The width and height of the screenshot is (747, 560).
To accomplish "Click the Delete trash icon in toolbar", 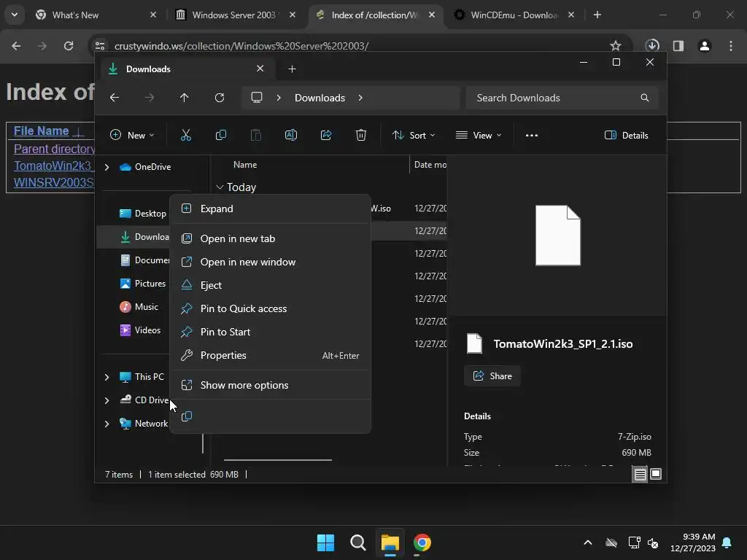I will click(361, 135).
